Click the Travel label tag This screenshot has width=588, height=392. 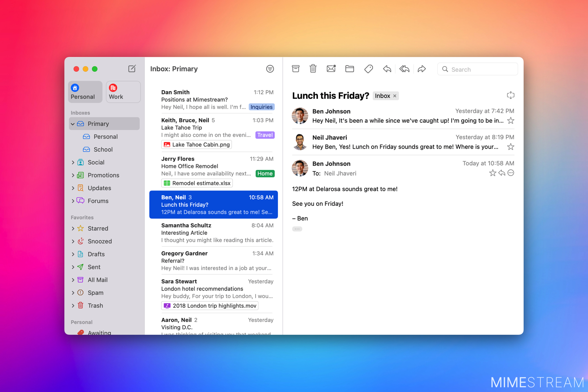coord(265,135)
